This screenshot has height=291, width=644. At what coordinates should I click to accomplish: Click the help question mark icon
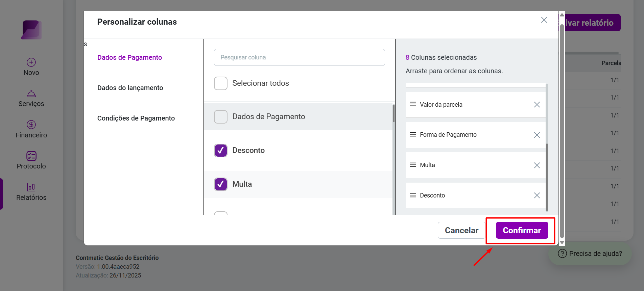point(562,254)
